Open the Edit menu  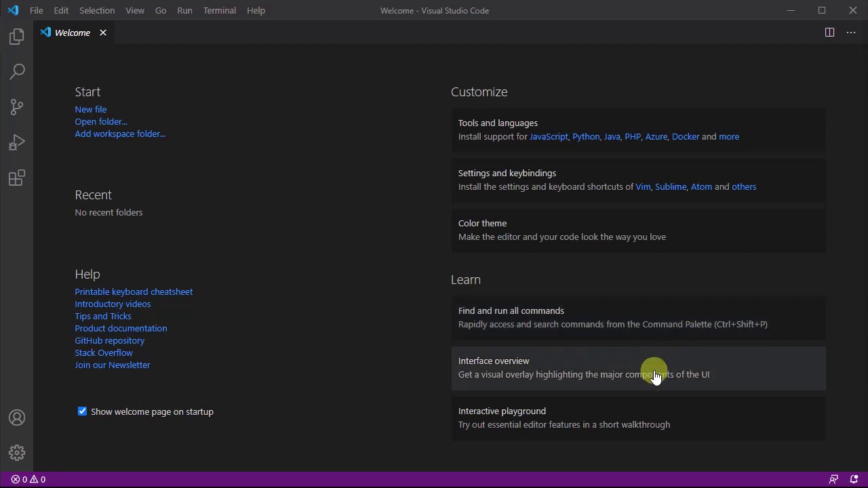point(61,10)
